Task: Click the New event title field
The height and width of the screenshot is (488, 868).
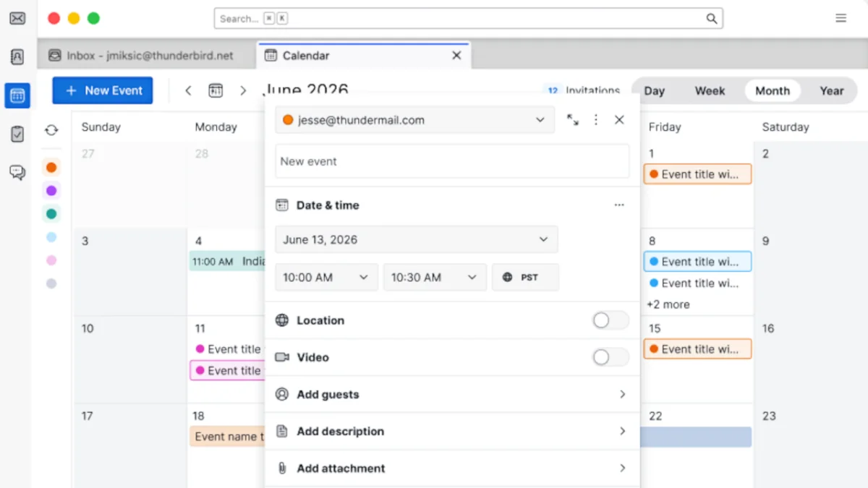Action: point(452,161)
